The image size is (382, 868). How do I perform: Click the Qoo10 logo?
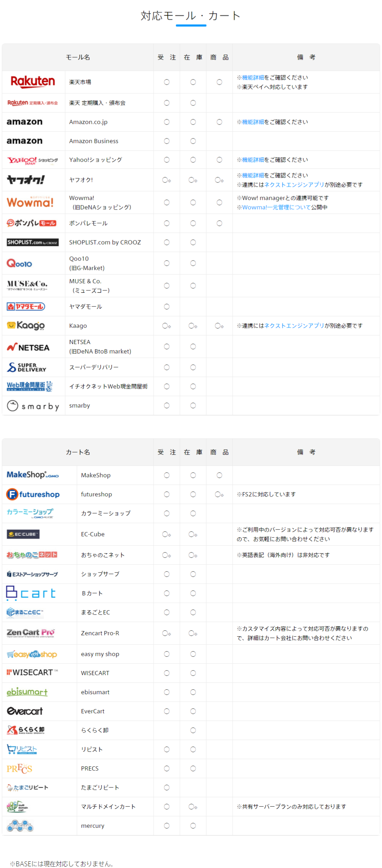point(19,263)
